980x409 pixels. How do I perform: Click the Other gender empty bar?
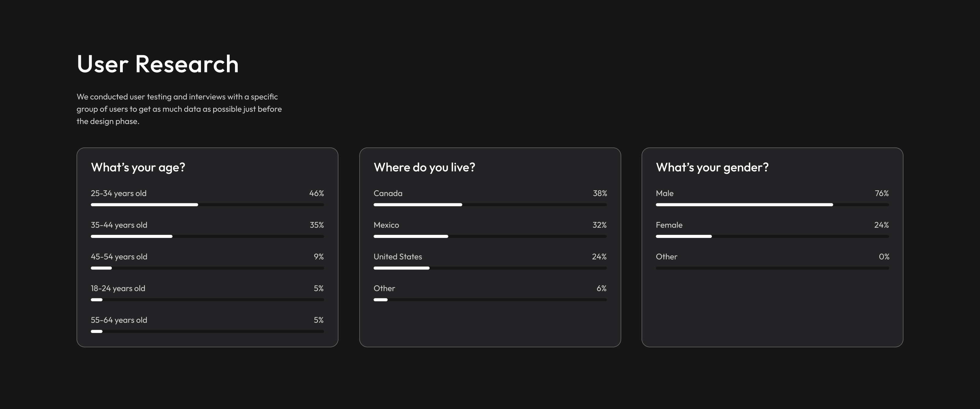(772, 268)
